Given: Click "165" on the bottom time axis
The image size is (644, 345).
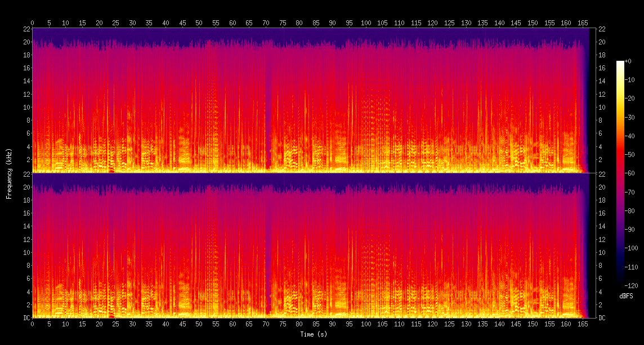Looking at the screenshot, I should [x=583, y=324].
